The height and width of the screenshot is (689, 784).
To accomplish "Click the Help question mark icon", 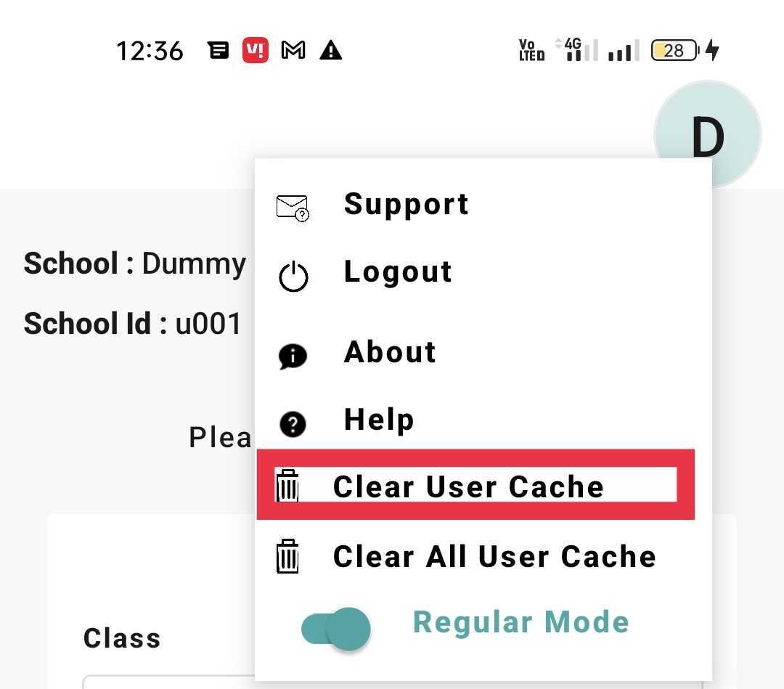I will pyautogui.click(x=293, y=424).
